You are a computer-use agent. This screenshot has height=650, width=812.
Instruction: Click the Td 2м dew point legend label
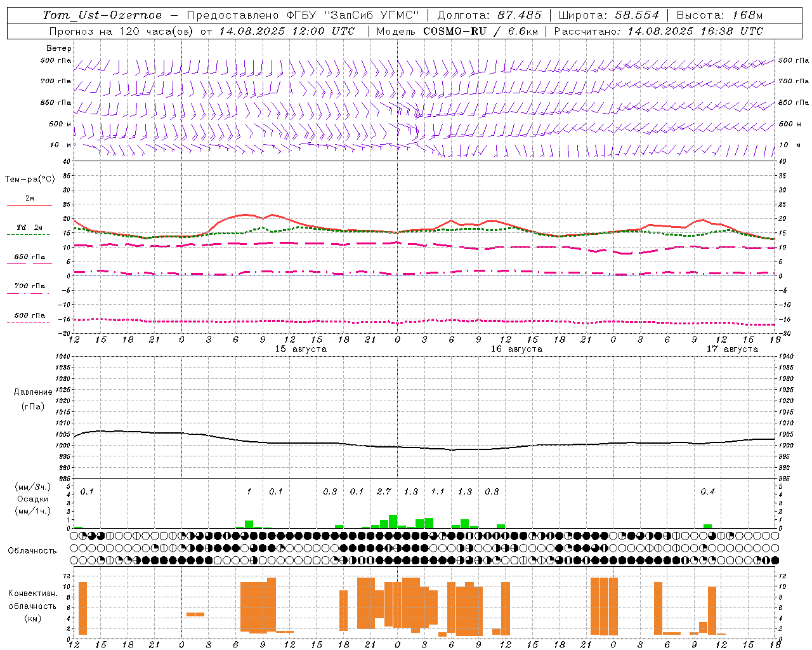click(29, 227)
